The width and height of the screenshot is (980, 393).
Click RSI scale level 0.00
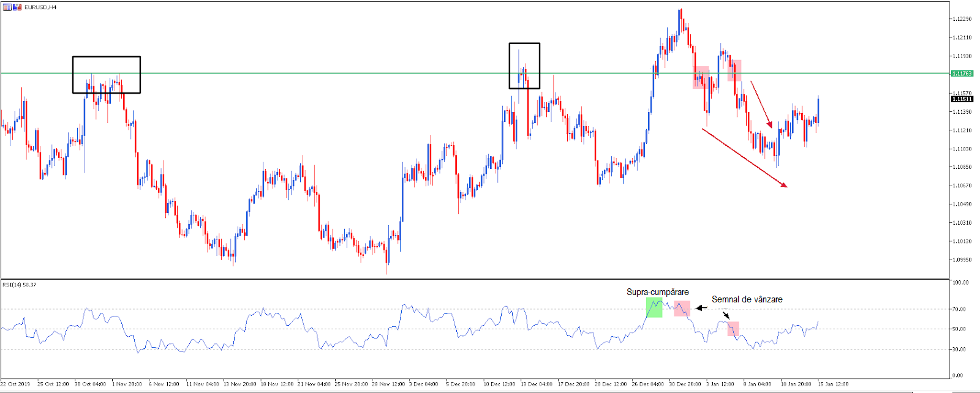959,375
